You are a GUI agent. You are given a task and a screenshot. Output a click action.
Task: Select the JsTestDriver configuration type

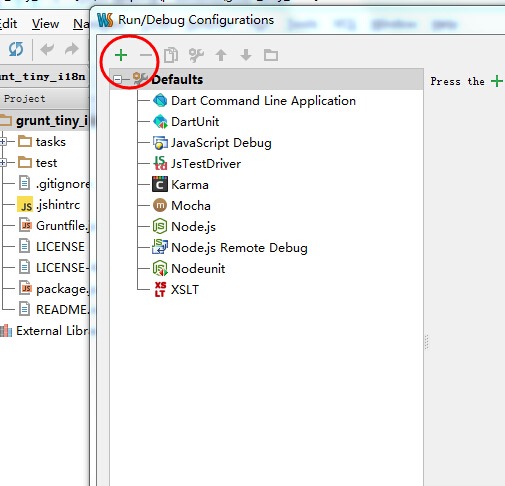tap(206, 164)
